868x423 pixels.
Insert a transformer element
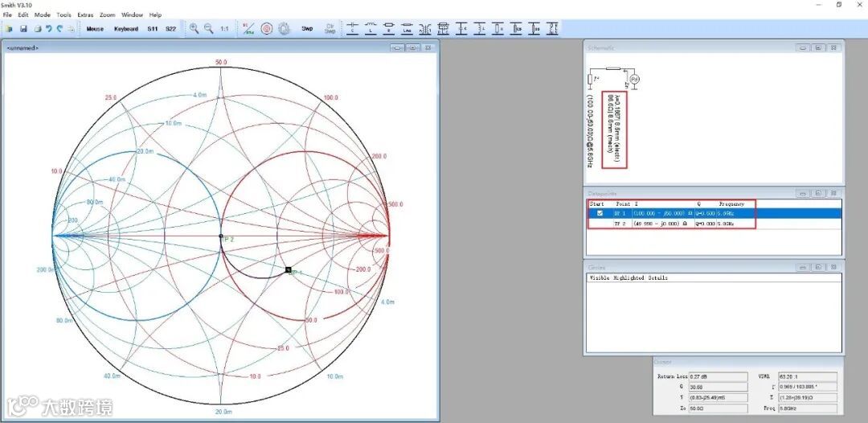coord(425,28)
